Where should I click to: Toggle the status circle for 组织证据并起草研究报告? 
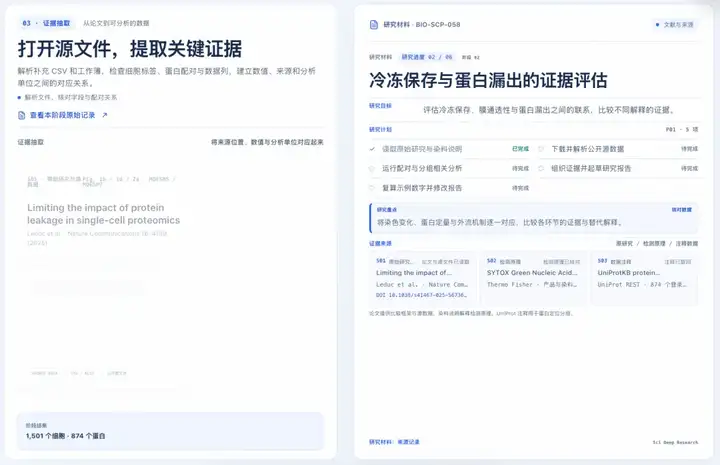pyautogui.click(x=541, y=168)
